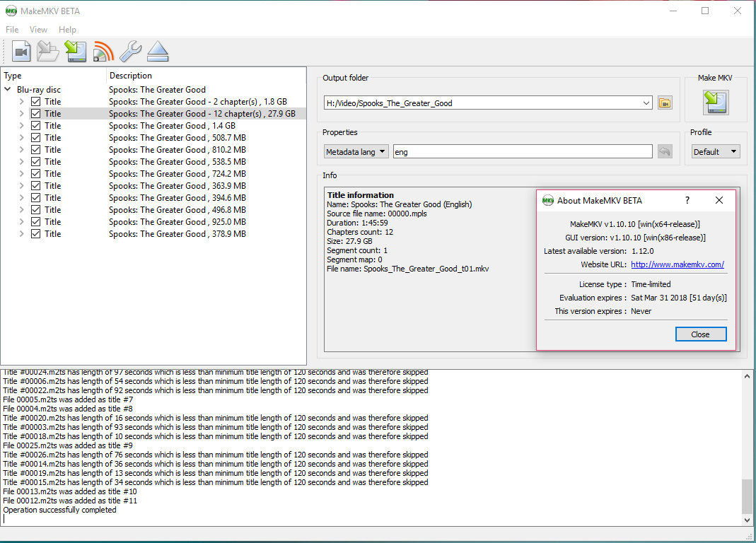
Task: Toggle checkbox for the 378.9 MB title
Action: 35,234
